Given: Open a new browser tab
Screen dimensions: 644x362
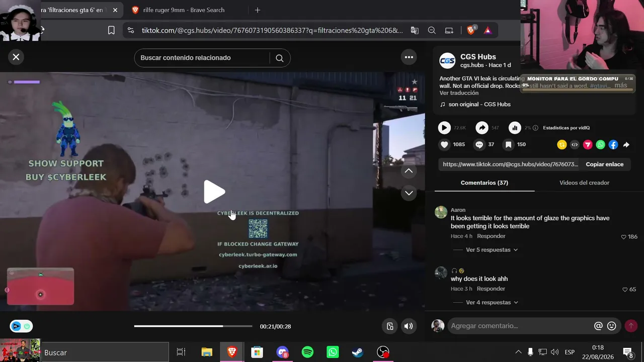Looking at the screenshot, I should click(x=258, y=10).
